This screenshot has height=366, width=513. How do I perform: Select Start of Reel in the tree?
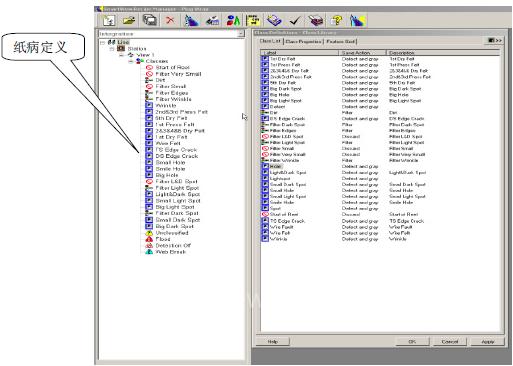(173, 68)
